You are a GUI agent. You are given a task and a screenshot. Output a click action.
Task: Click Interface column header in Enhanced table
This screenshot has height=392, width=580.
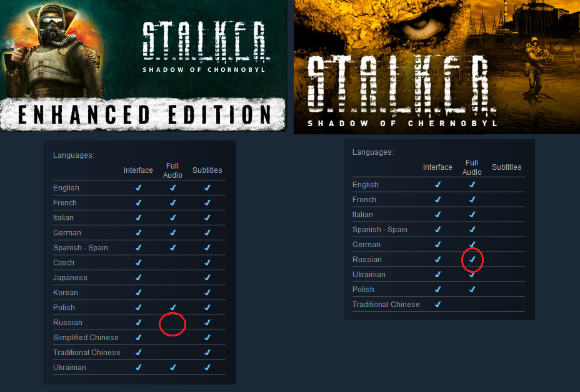tap(138, 170)
